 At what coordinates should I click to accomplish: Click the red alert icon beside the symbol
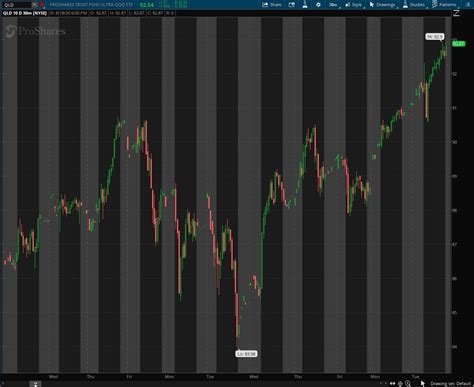pyautogui.click(x=42, y=5)
